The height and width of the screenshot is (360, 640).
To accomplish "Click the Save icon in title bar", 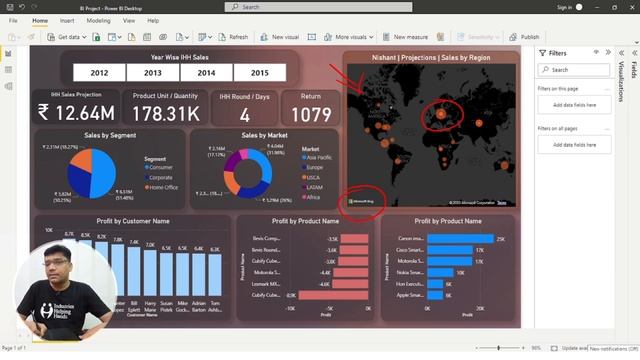I will [x=10, y=7].
